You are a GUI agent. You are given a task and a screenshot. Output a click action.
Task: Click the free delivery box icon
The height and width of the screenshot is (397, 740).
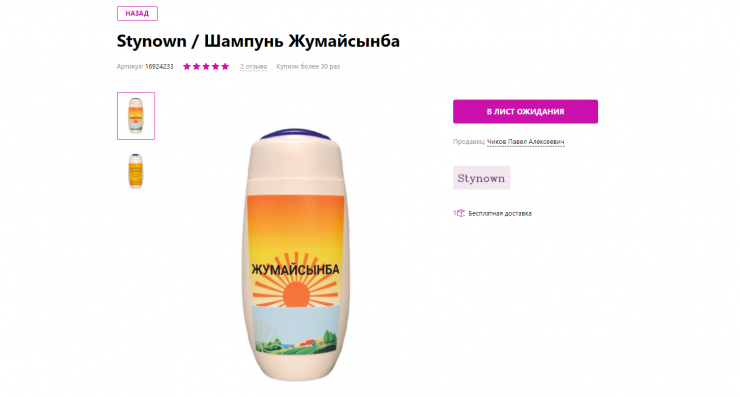point(459,213)
